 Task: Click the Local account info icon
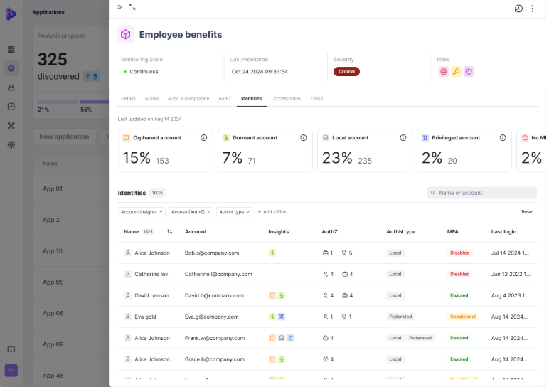click(403, 138)
